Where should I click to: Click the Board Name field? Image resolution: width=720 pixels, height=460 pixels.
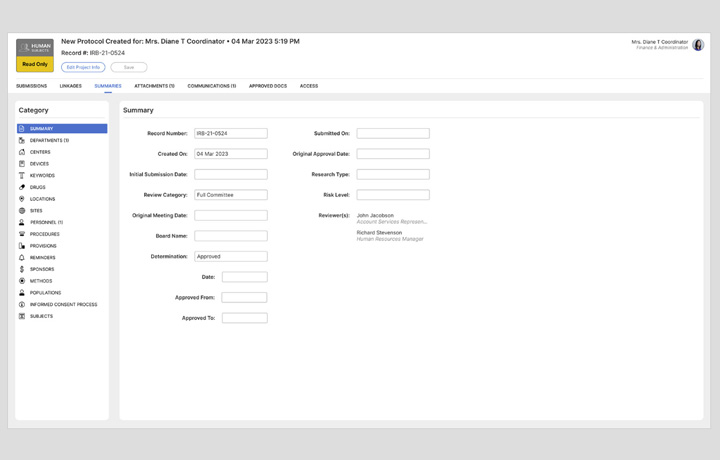(x=231, y=236)
